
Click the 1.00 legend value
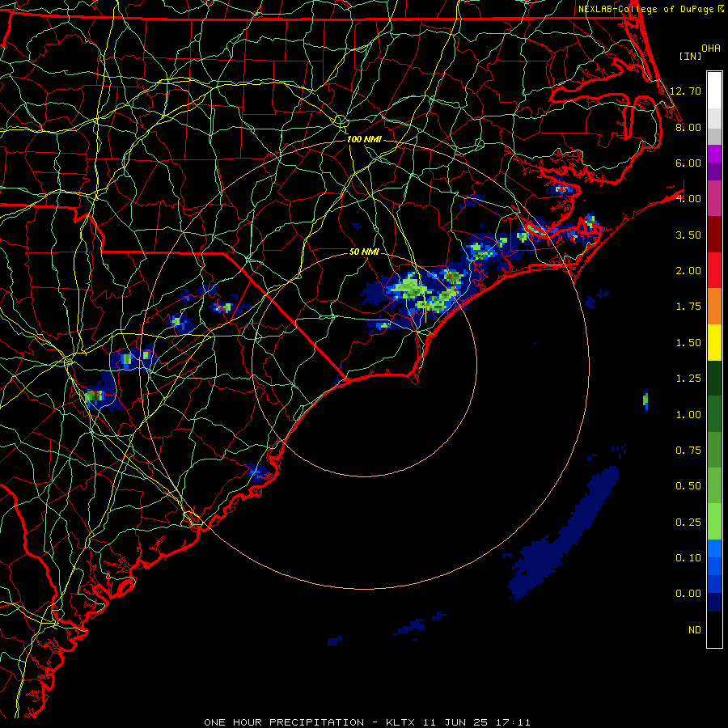(688, 415)
